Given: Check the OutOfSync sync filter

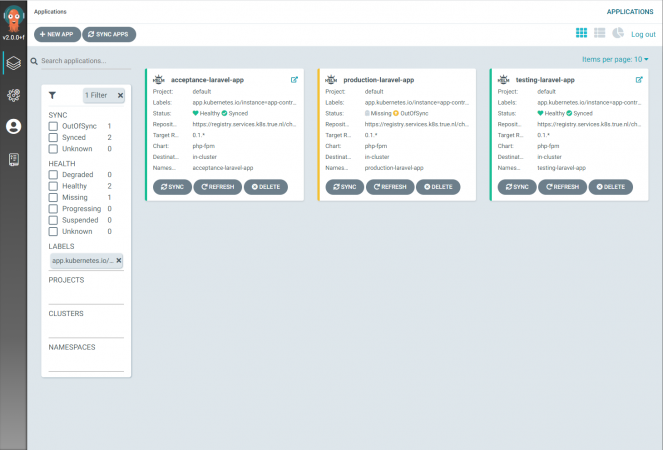Looking at the screenshot, I should pyautogui.click(x=53, y=126).
